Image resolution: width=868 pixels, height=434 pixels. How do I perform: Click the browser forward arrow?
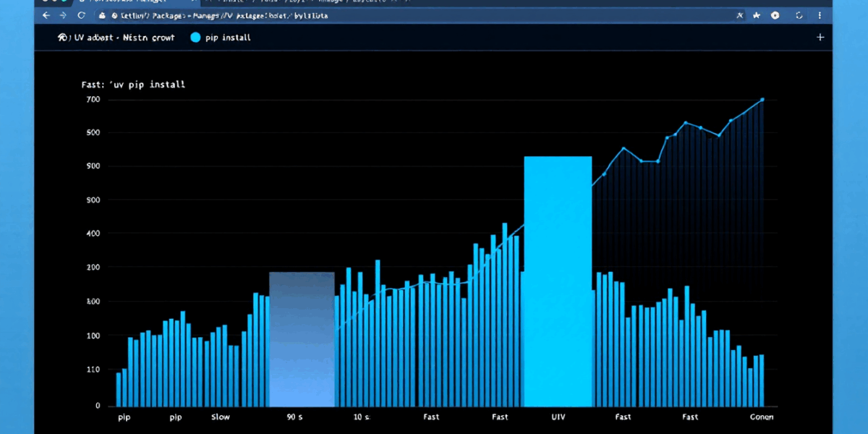point(64,15)
